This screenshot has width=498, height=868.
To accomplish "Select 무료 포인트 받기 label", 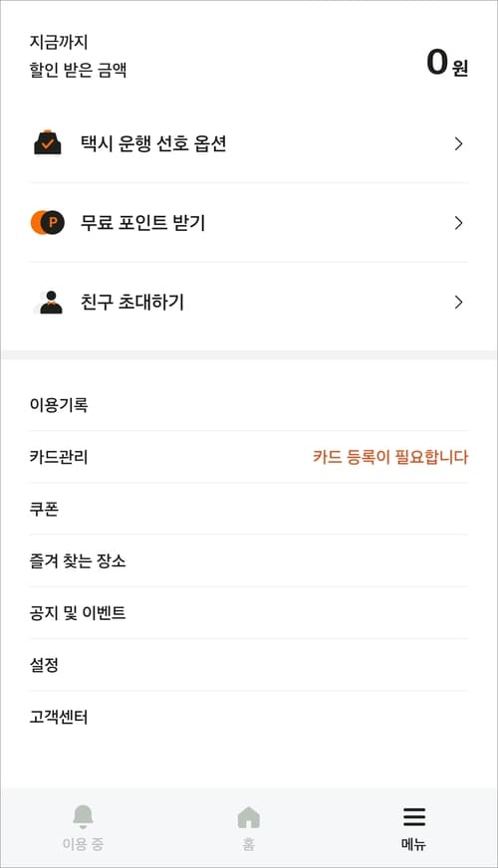I will [x=142, y=223].
